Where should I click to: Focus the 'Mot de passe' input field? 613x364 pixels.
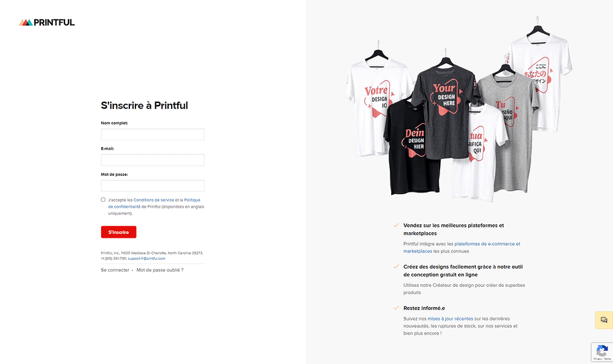tap(153, 186)
